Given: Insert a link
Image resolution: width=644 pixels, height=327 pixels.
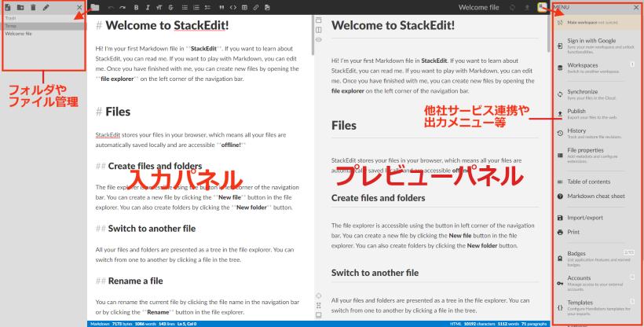Looking at the screenshot, I should [256, 7].
